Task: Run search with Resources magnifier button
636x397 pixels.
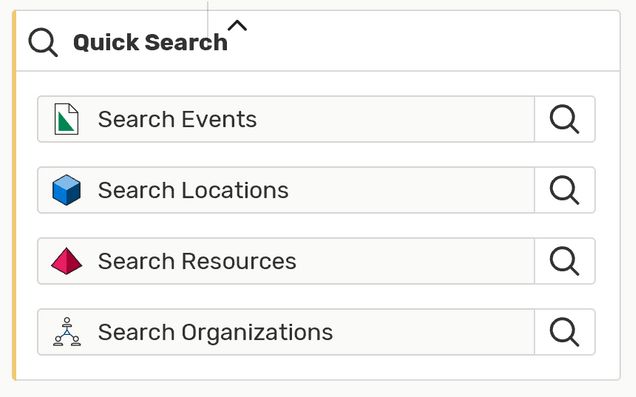Action: [x=565, y=261]
